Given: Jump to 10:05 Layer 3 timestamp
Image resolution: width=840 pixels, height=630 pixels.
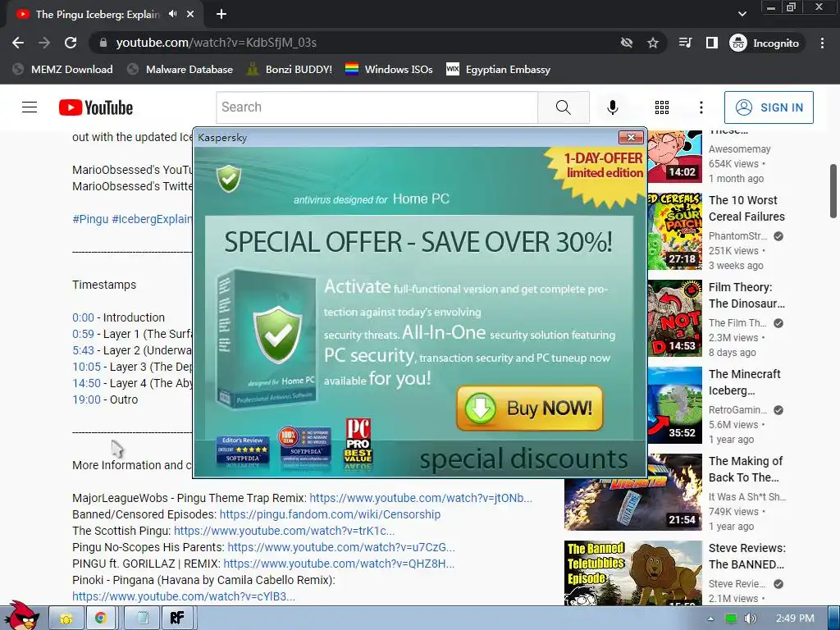Looking at the screenshot, I should 86,367.
